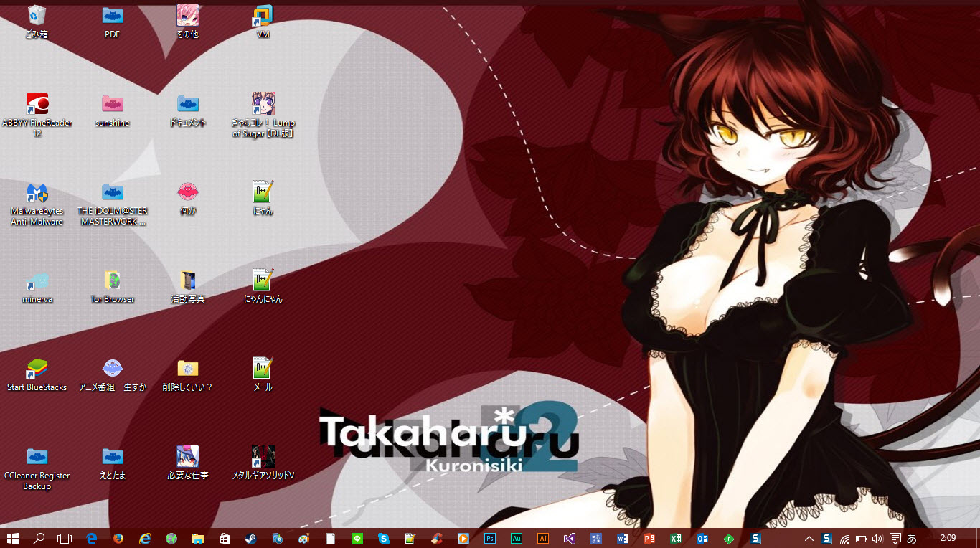The height and width of the screenshot is (548, 980).
Task: Open LINE from the taskbar
Action: tap(357, 538)
